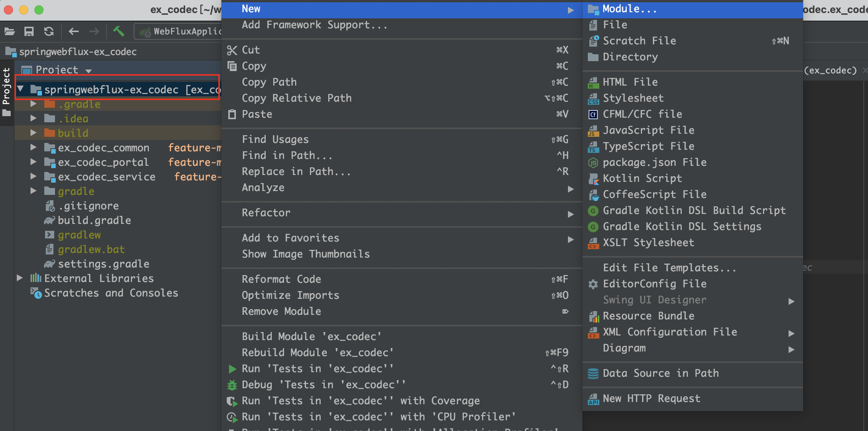This screenshot has width=868, height=431.
Task: Close the (ex_codec) editor tab
Action: (865, 70)
